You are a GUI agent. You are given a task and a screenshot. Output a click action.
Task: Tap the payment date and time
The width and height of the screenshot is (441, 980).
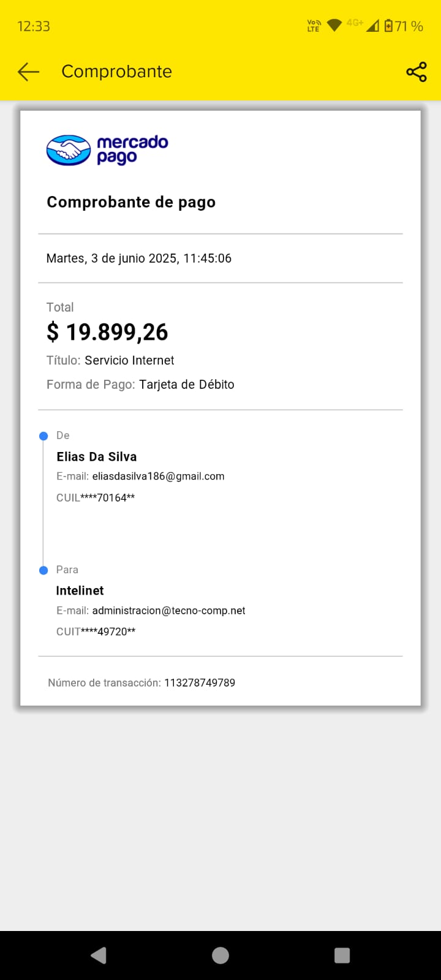coord(139,258)
